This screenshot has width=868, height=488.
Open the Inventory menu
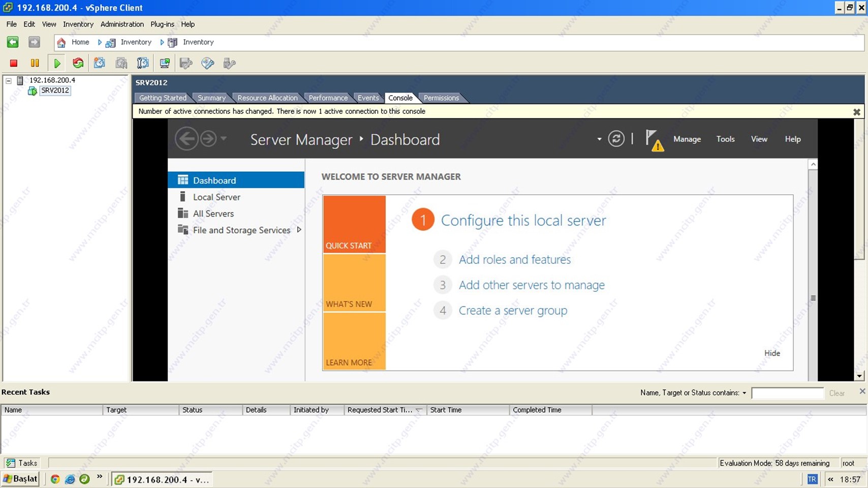78,24
